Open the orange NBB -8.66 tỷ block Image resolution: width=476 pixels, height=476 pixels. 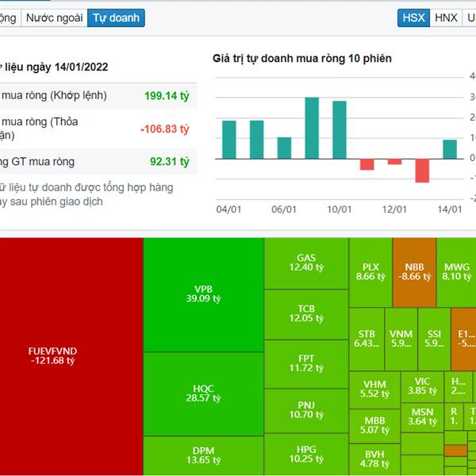(x=414, y=272)
